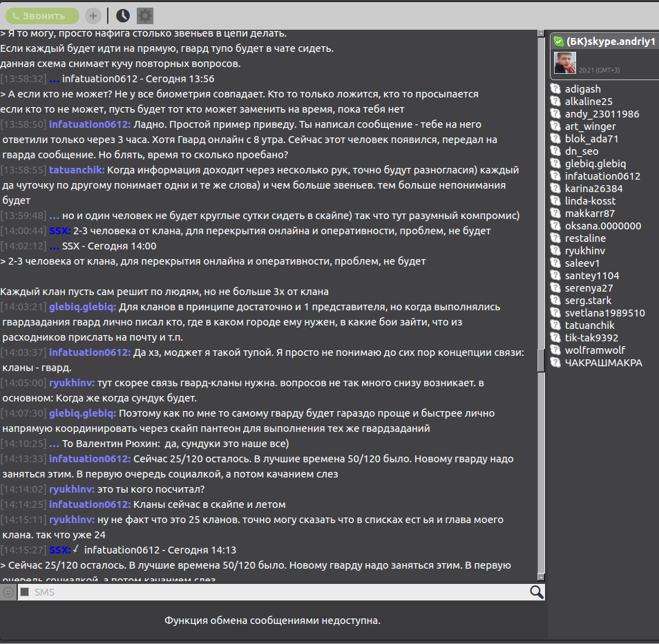Select contact alkaline25
Image resolution: width=659 pixels, height=644 pixels.
point(589,102)
